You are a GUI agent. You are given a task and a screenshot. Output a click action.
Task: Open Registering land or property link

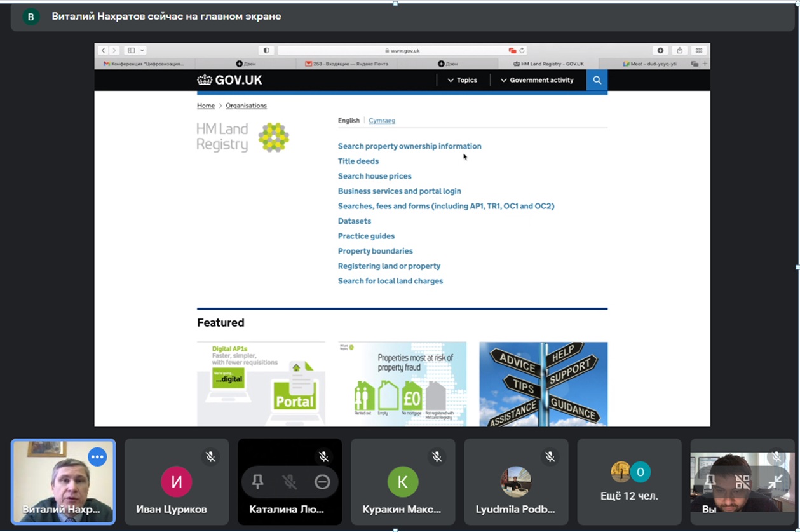(389, 266)
